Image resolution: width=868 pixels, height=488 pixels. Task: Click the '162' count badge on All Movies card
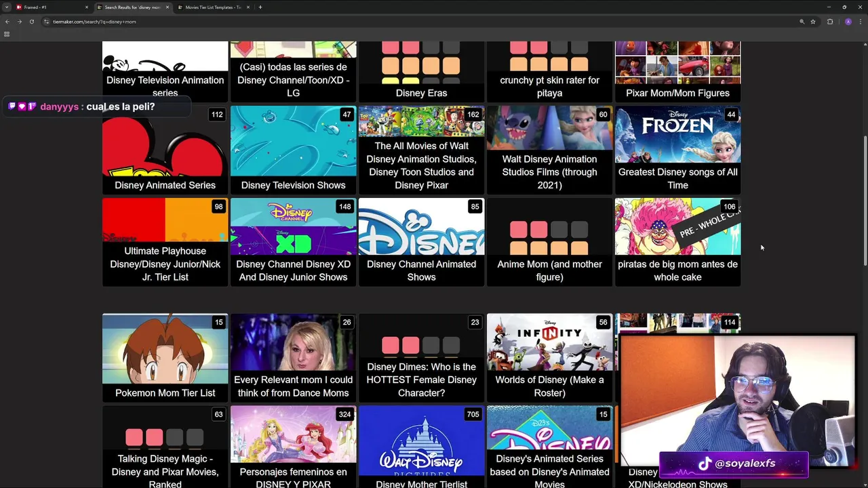473,115
